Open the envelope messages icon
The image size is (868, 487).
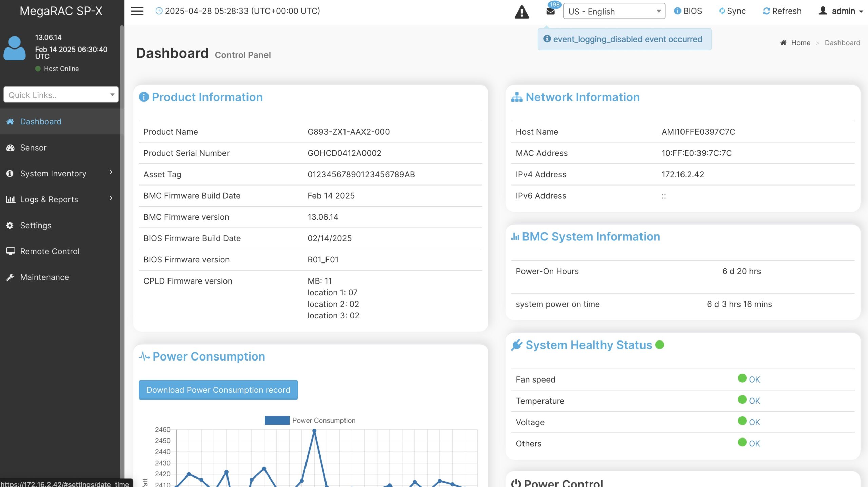point(550,11)
